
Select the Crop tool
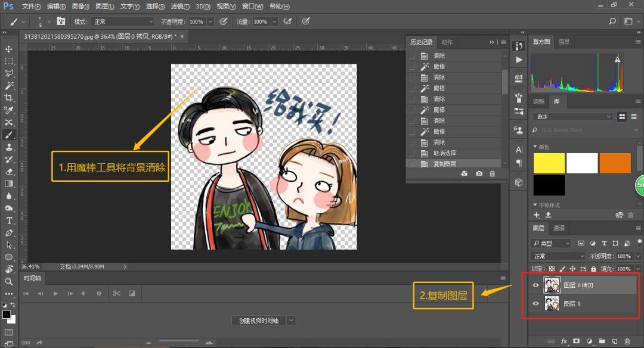click(8, 98)
